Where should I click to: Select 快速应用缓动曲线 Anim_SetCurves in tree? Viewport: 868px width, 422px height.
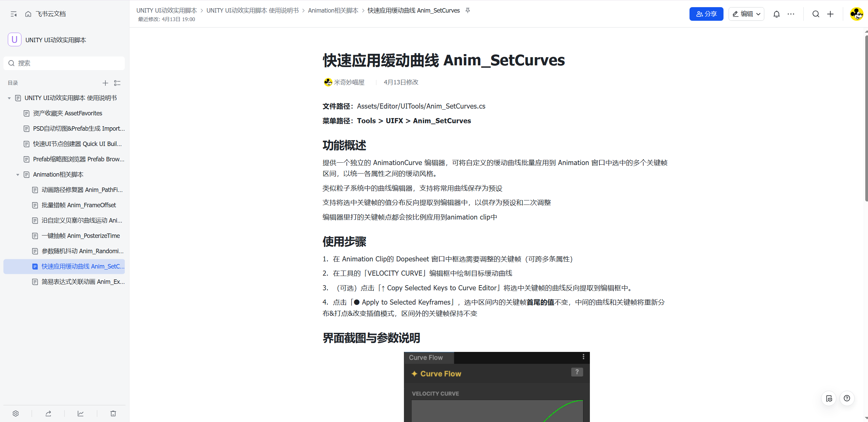tap(64, 266)
